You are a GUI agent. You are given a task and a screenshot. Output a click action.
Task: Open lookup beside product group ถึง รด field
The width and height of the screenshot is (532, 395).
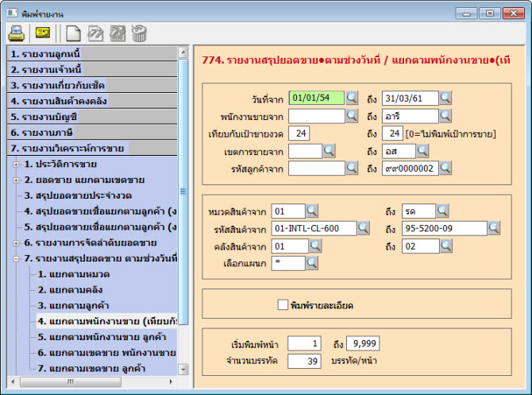pyautogui.click(x=443, y=211)
